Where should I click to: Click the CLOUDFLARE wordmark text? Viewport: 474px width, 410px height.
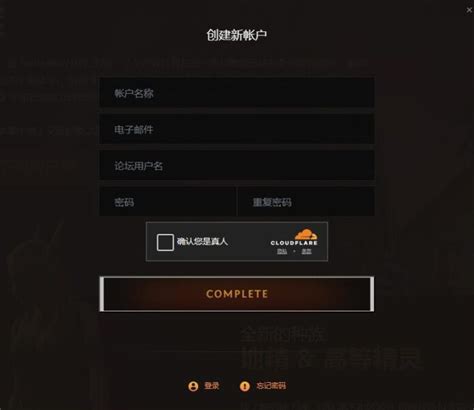294,243
